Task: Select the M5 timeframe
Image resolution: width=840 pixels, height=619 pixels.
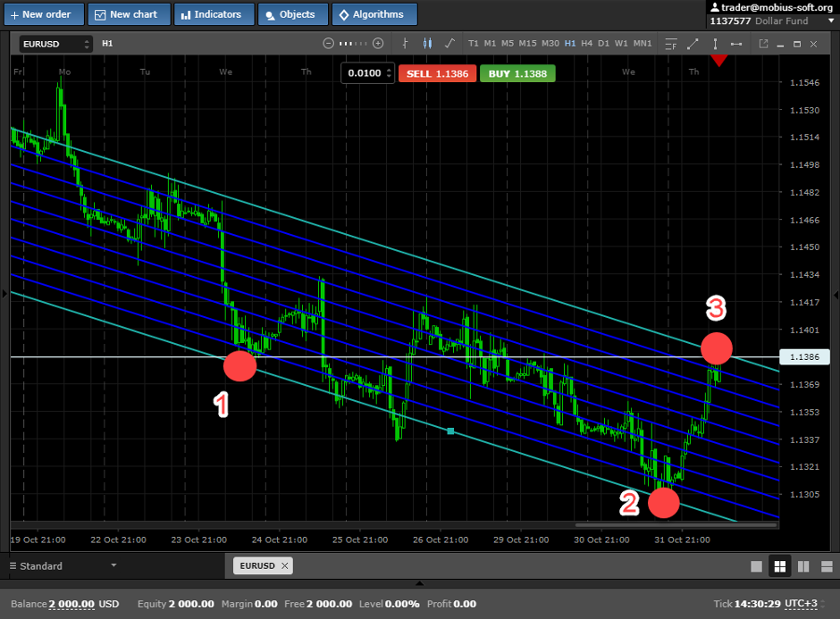Action: (508, 44)
